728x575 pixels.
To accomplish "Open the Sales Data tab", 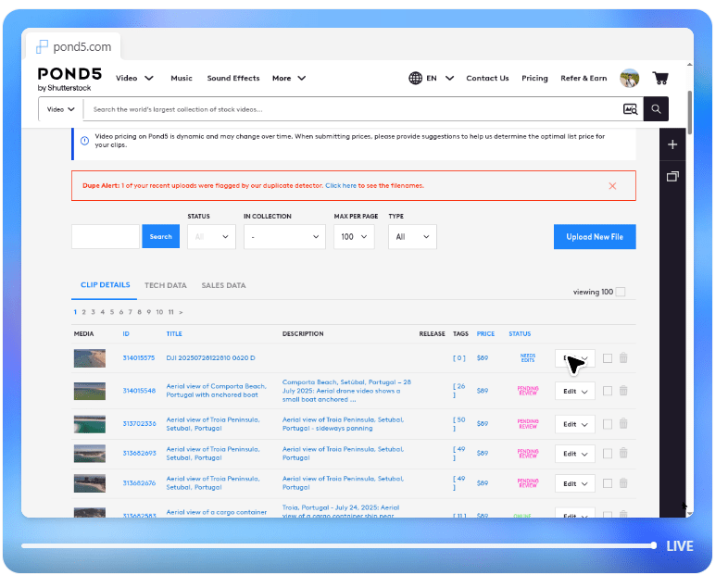I will [x=223, y=286].
